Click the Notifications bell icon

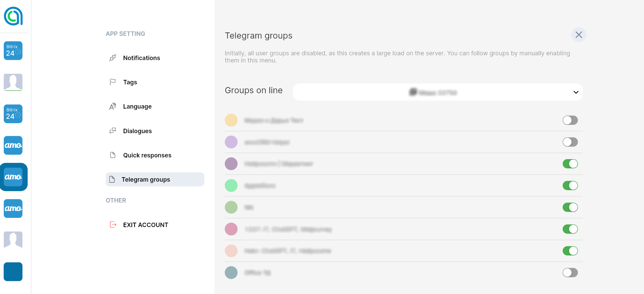(113, 58)
